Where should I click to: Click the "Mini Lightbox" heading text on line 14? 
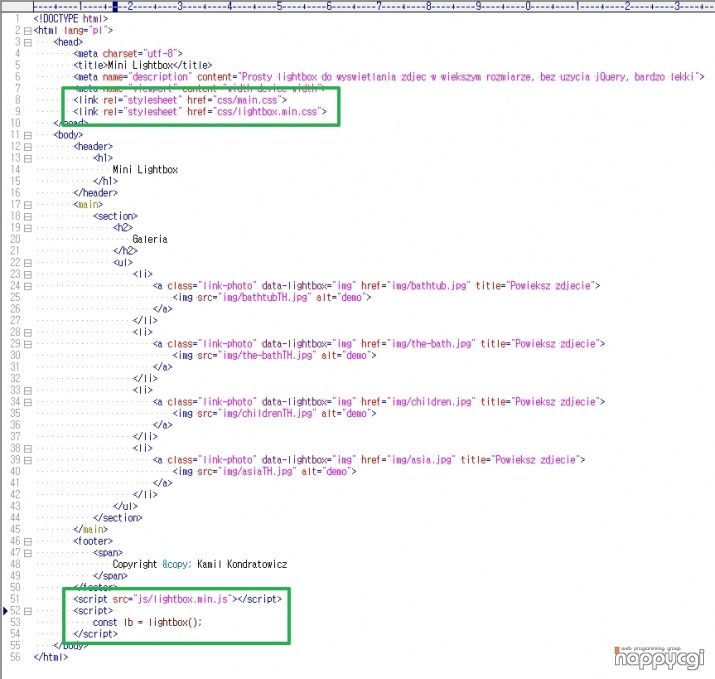tap(145, 170)
